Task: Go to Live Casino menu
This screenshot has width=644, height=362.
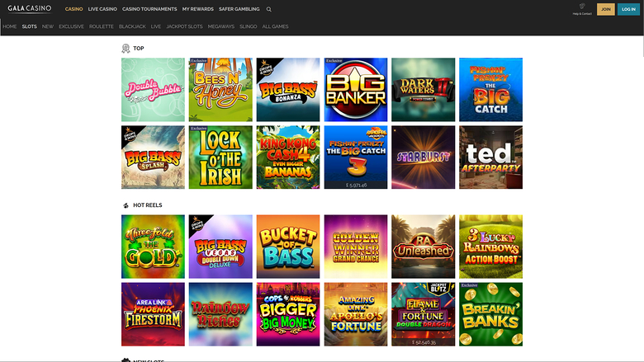Action: click(x=102, y=9)
